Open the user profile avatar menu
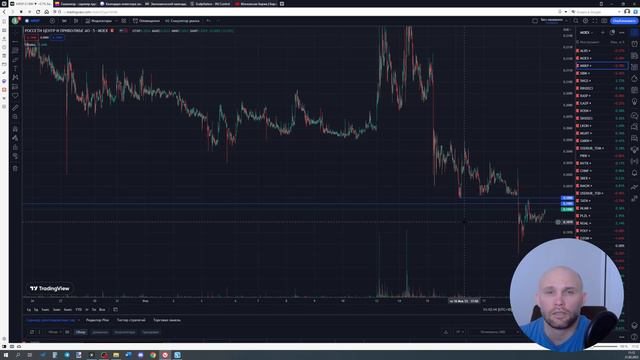640x360 pixels. (x=16, y=20)
